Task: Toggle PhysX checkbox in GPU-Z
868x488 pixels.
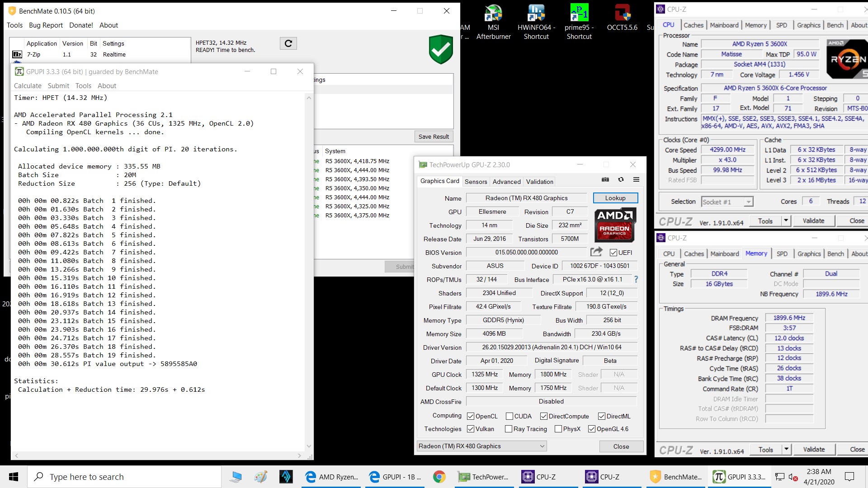Action: tap(558, 429)
